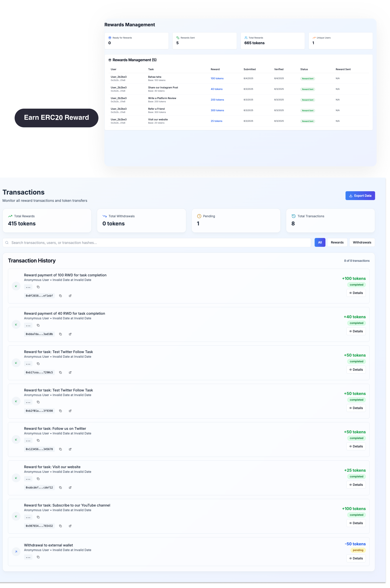Open hash 0xb17cea...7290c5 external link
Screen dimensions: 390x588
70,372
